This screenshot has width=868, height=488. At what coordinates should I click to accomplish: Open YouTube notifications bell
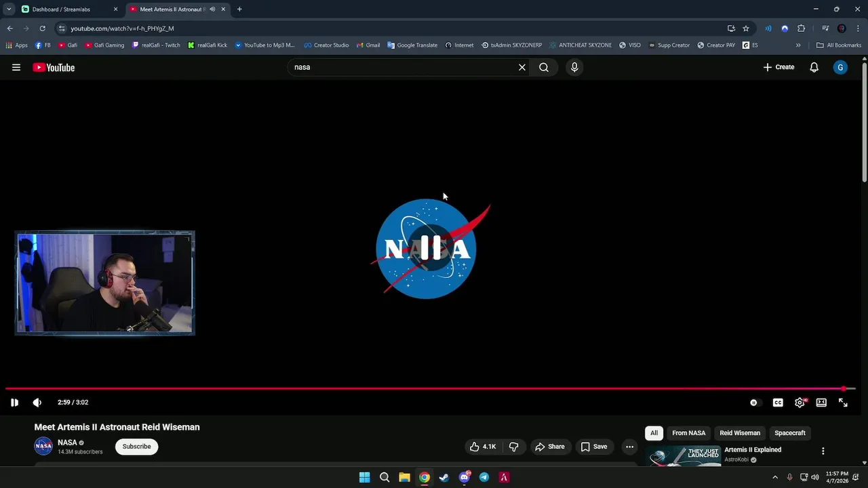[x=814, y=67]
